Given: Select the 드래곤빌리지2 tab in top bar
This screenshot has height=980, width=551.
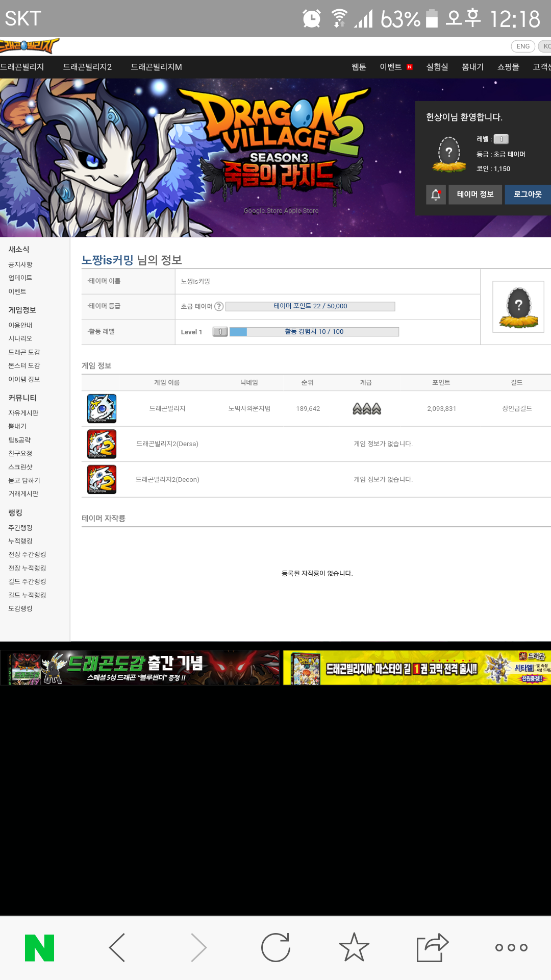Looking at the screenshot, I should [x=87, y=67].
